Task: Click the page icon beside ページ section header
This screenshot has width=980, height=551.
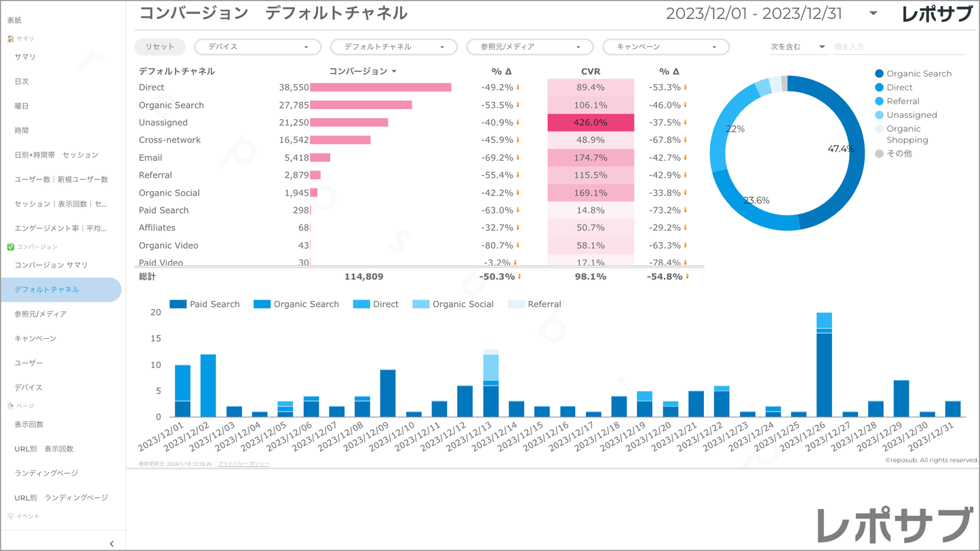Action: pyautogui.click(x=10, y=406)
